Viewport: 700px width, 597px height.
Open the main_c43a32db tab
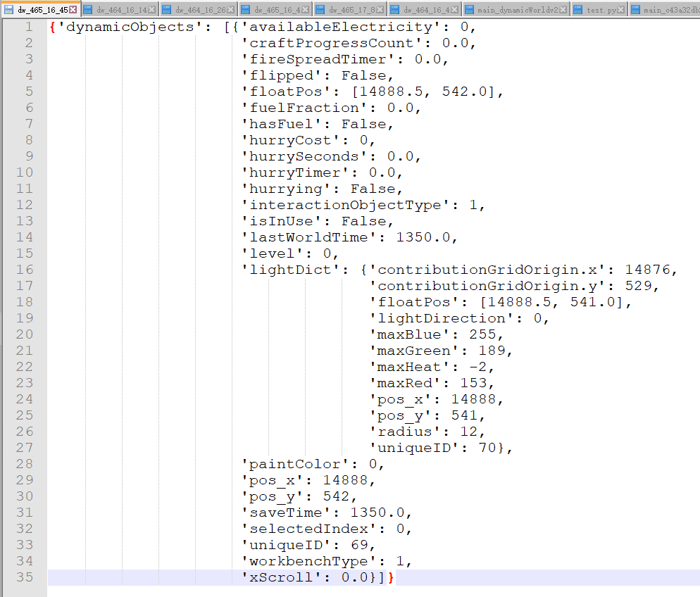[x=665, y=10]
